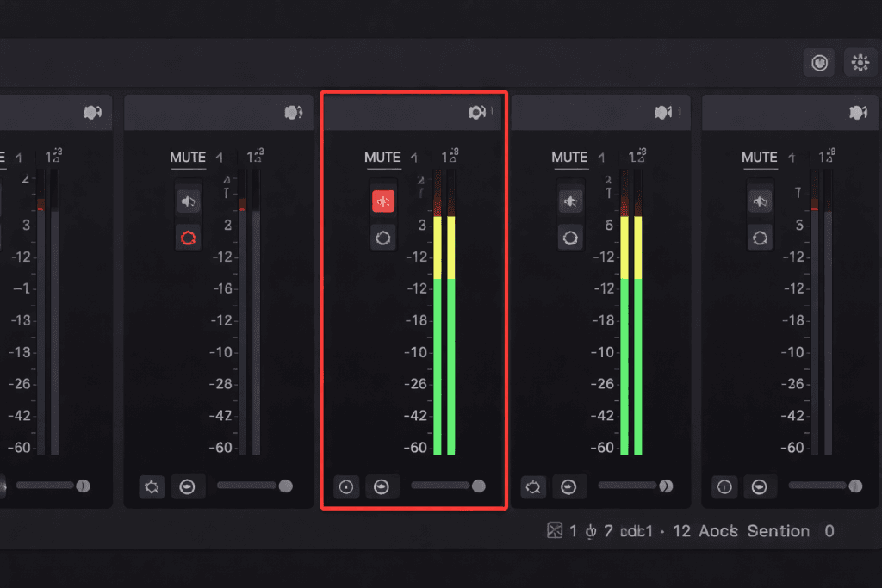Toggle mute on the second channel
882x588 pixels.
coord(188,201)
